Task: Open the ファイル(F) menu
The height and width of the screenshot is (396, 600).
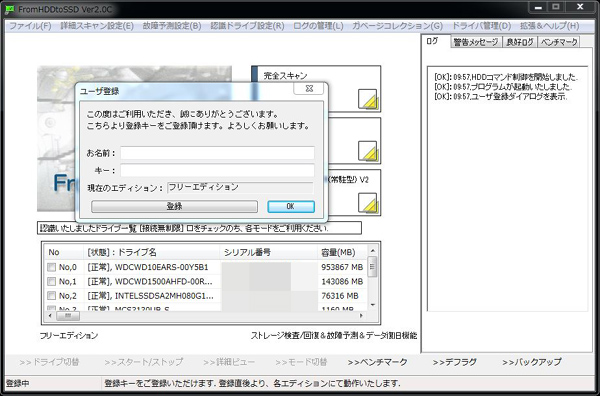Action: (30, 26)
